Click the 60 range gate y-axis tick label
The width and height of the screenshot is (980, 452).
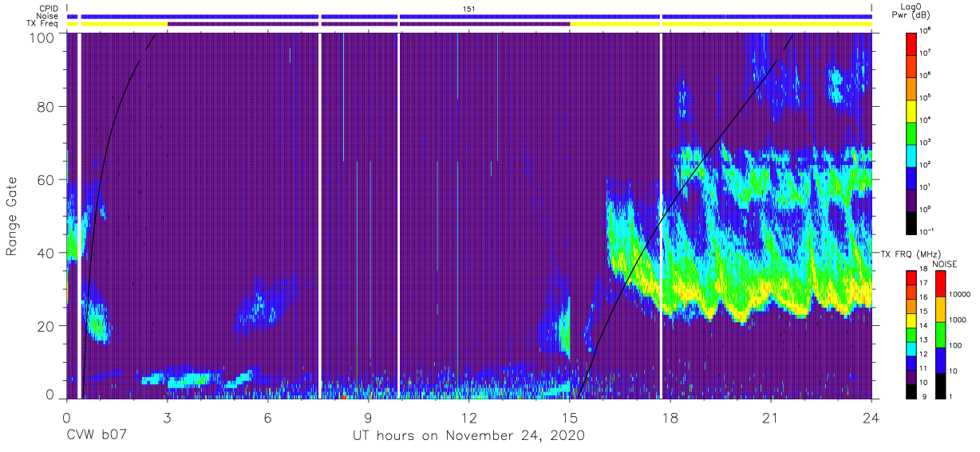pos(45,180)
